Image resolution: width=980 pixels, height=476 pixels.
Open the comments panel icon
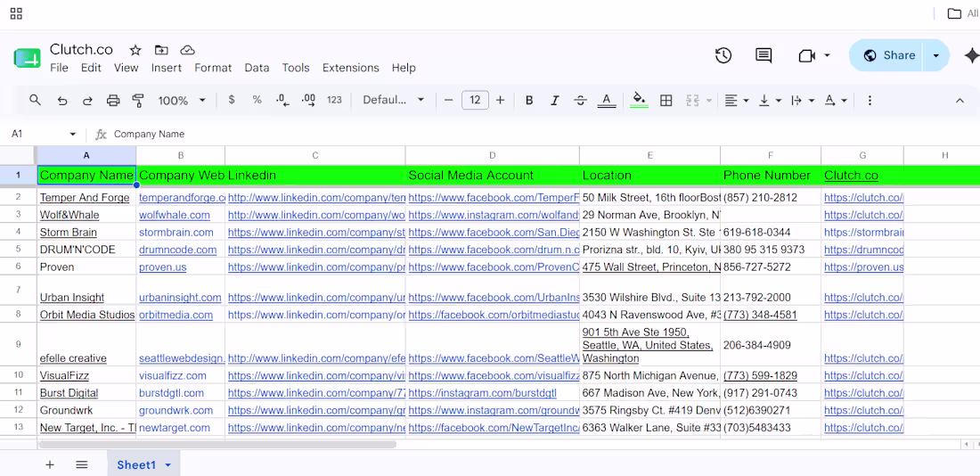[764, 55]
